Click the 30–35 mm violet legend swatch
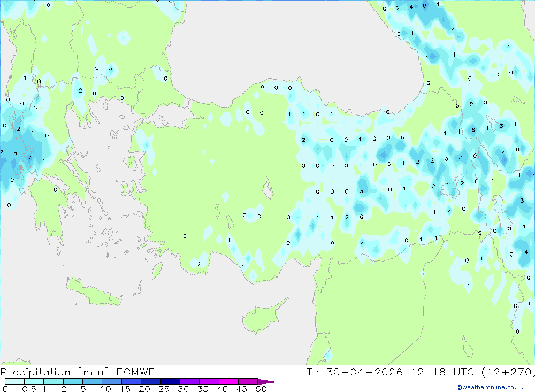The image size is (535, 392). point(190,381)
